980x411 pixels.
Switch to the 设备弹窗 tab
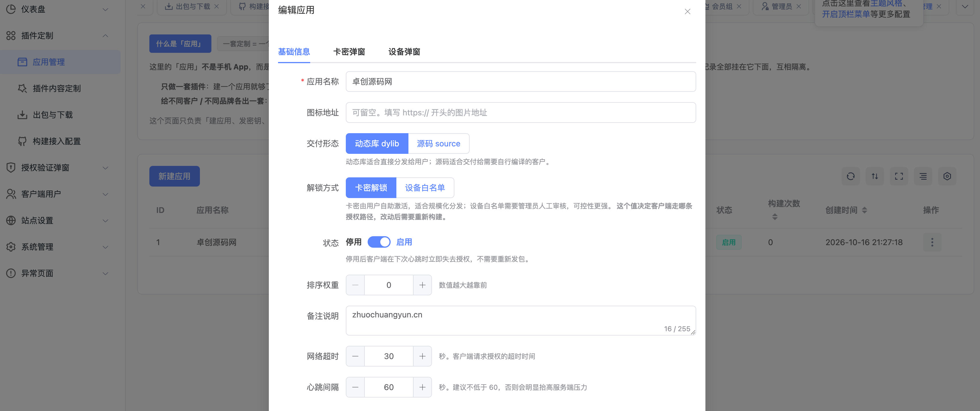[404, 52]
